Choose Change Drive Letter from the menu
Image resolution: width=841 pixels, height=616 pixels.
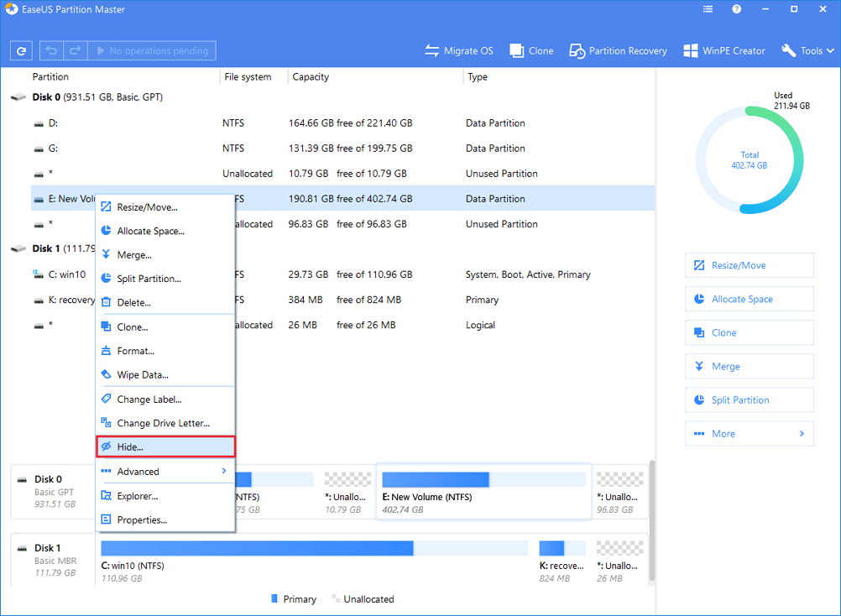click(x=165, y=423)
